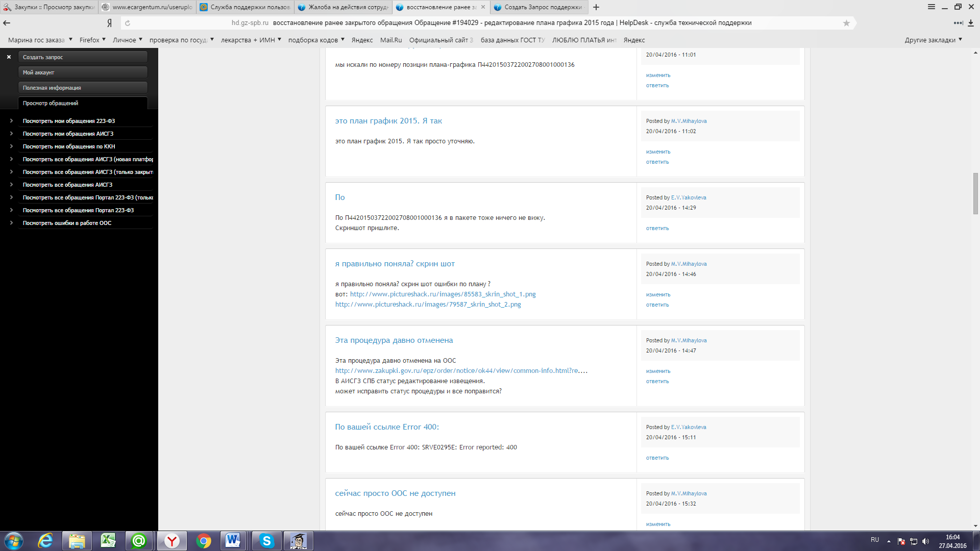Image resolution: width=980 pixels, height=551 pixels.
Task: Open Посмотреть все обращения Портал 223-ФЗ
Action: [x=78, y=210]
